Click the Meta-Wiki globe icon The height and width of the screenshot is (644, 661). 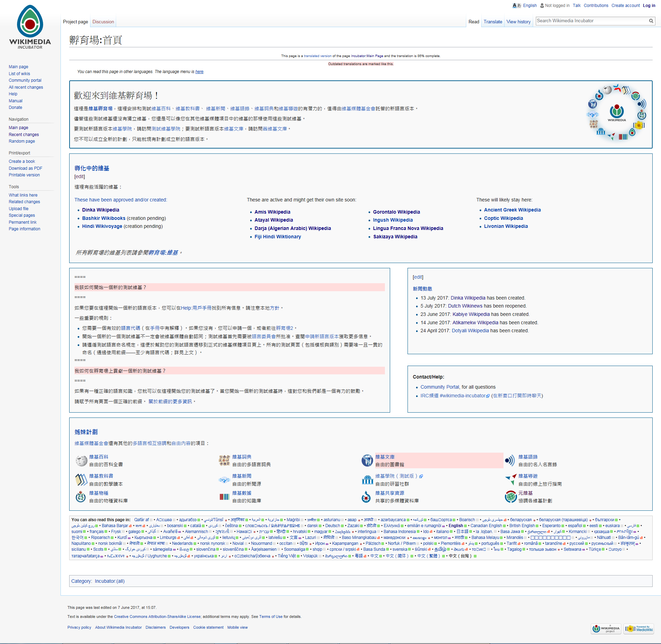(510, 497)
